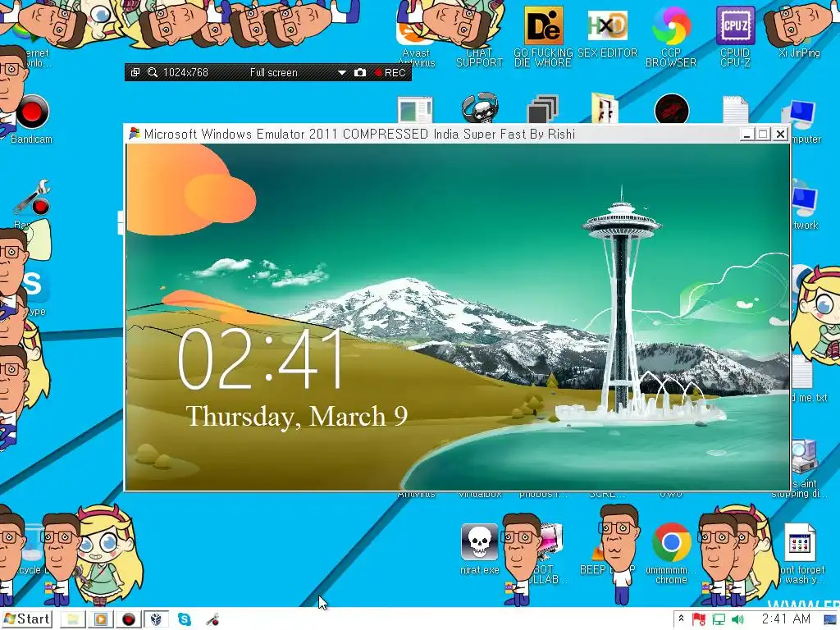Start recording with the REC button
This screenshot has height=630, width=840.
click(390, 72)
